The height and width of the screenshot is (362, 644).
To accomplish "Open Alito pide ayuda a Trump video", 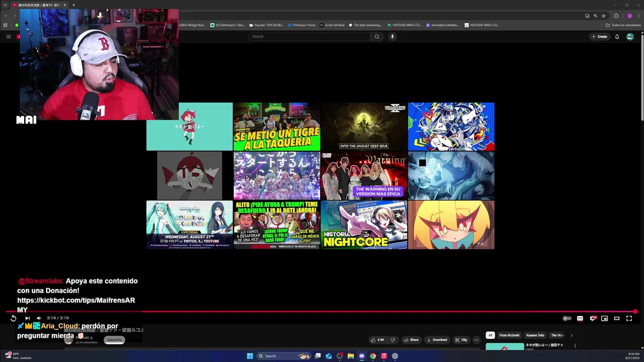I will [277, 225].
